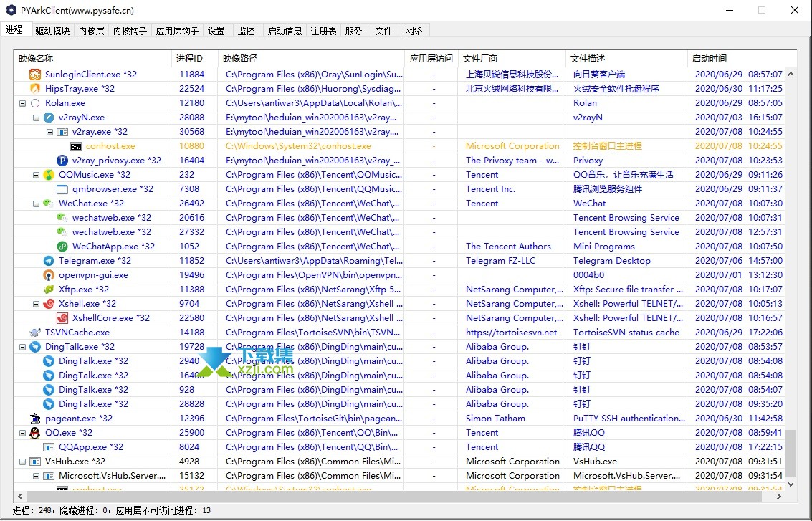Click the 应用层访问 column header
This screenshot has height=521, width=812.
coord(431,59)
